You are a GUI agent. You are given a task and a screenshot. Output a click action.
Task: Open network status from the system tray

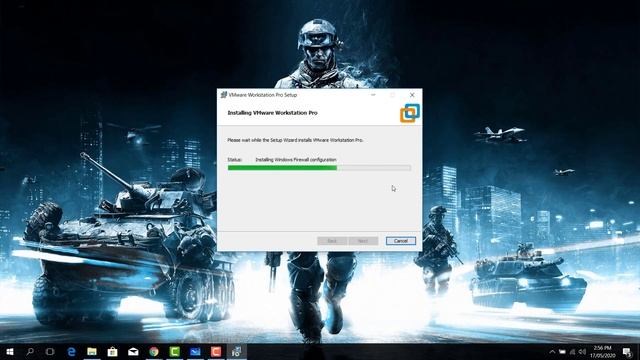(572, 351)
